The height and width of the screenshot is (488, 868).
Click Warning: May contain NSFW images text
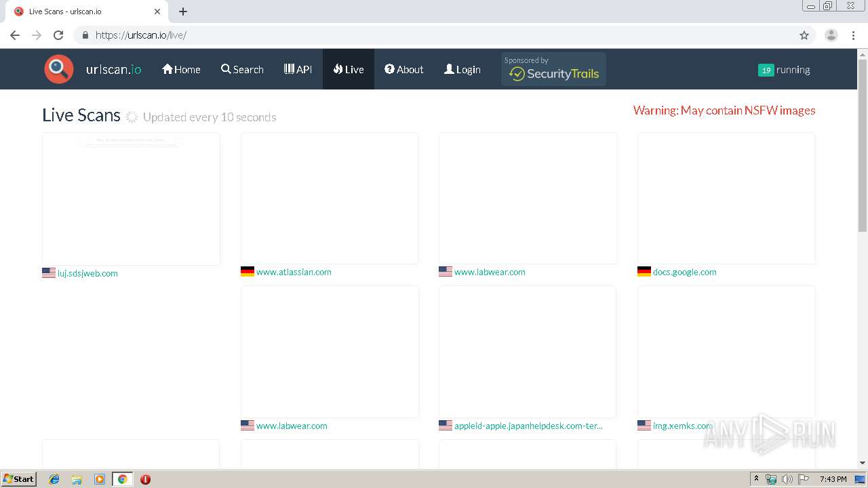click(724, 110)
